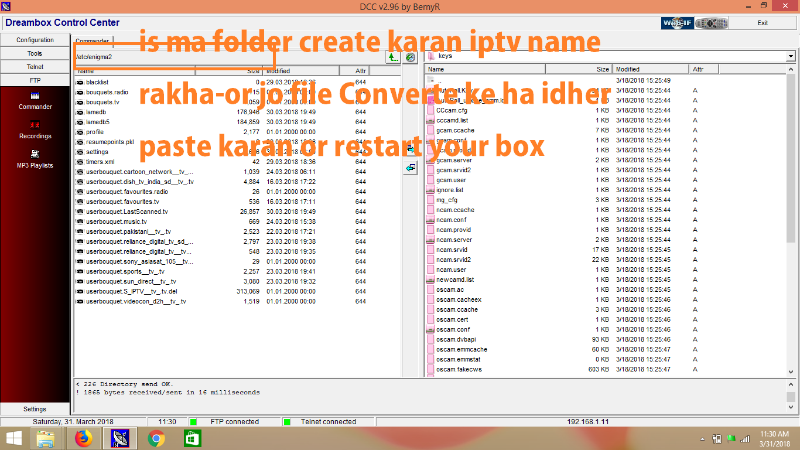Screen dimensions: 800x450
Task: Expand the Tools section in sidebar
Action: pos(35,53)
